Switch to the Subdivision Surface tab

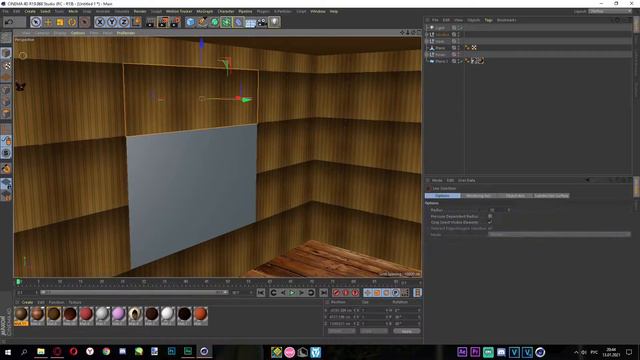click(551, 196)
